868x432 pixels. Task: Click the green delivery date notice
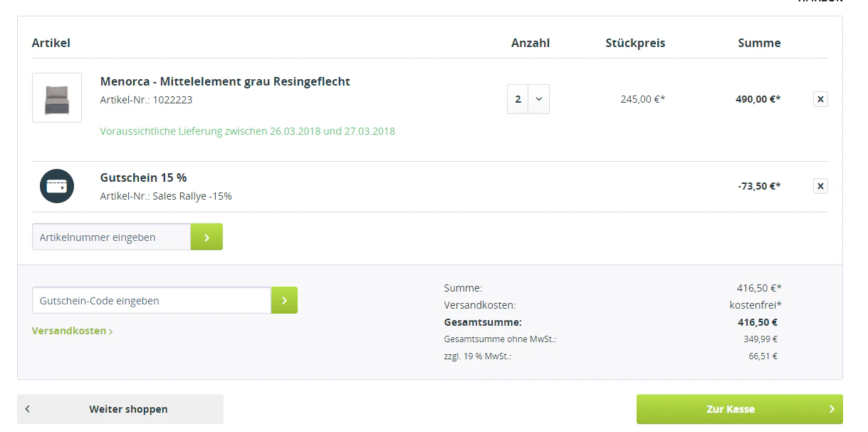point(247,131)
